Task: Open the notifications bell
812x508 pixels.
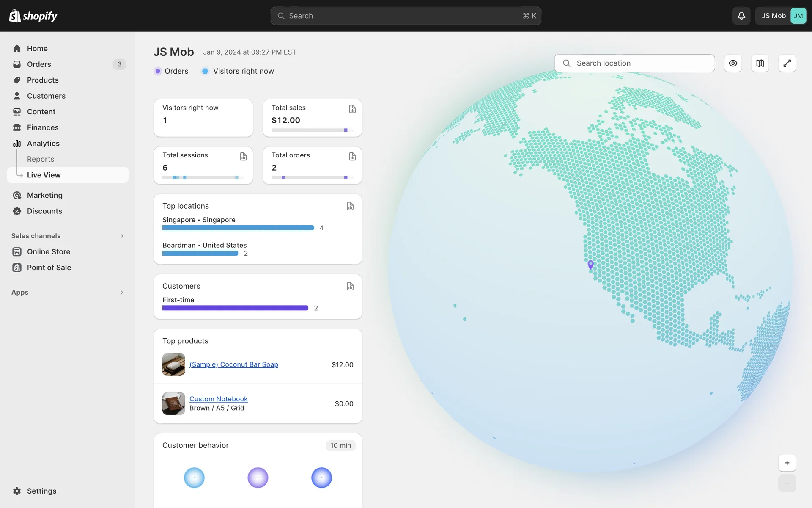Action: pos(741,16)
